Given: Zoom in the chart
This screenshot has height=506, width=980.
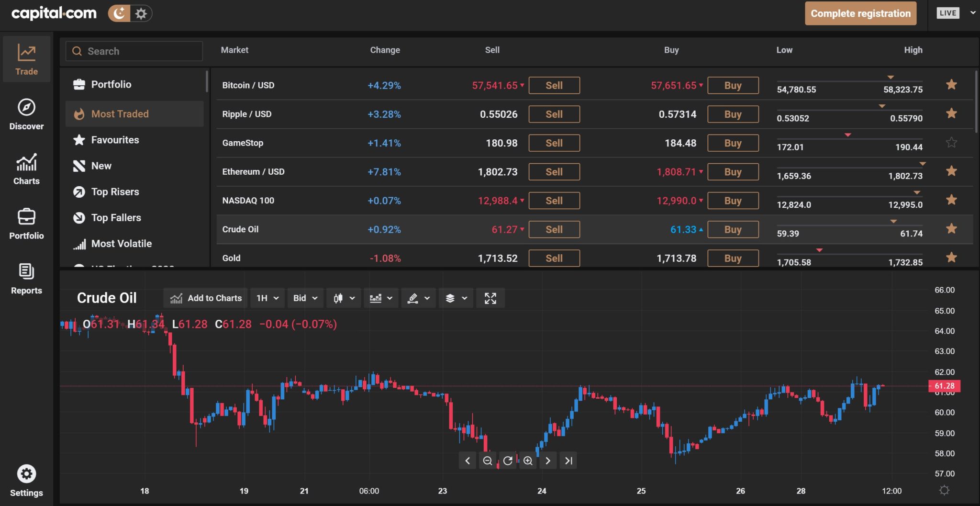Looking at the screenshot, I should click(528, 461).
